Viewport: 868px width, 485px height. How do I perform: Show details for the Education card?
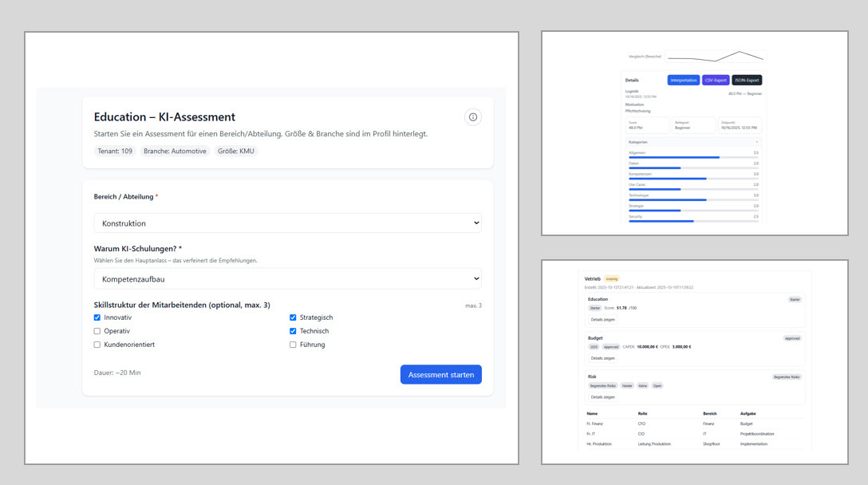tap(602, 319)
